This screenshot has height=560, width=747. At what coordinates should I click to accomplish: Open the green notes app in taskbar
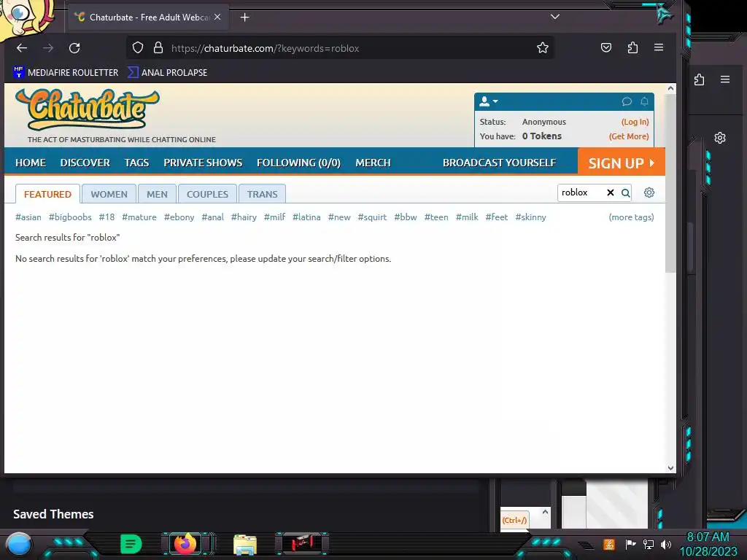[131, 544]
